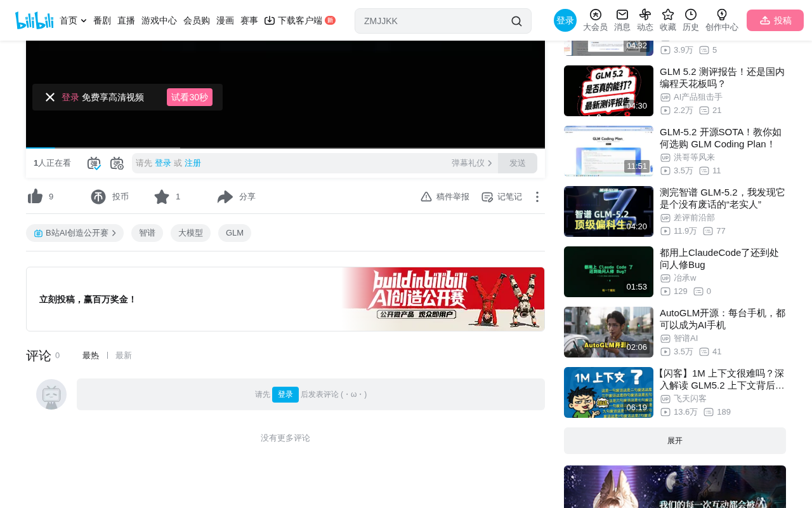Open uploader AI产品狙击手
This screenshot has width=812, height=508.
pos(698,97)
